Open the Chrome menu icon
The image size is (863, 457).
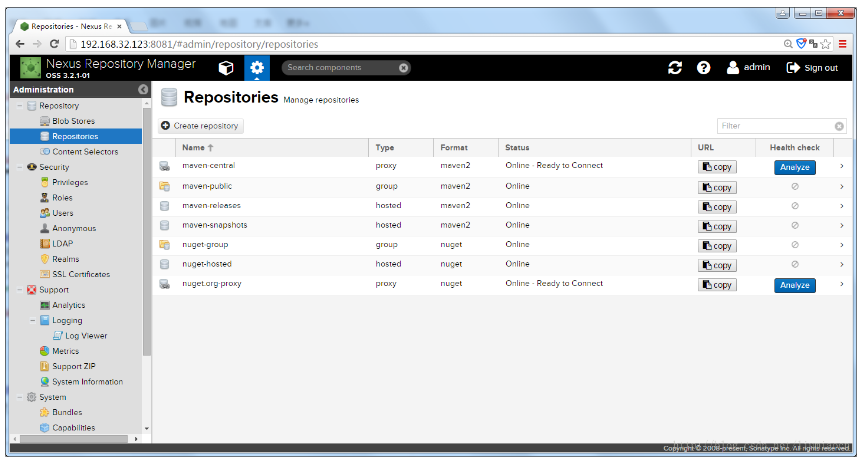point(843,44)
